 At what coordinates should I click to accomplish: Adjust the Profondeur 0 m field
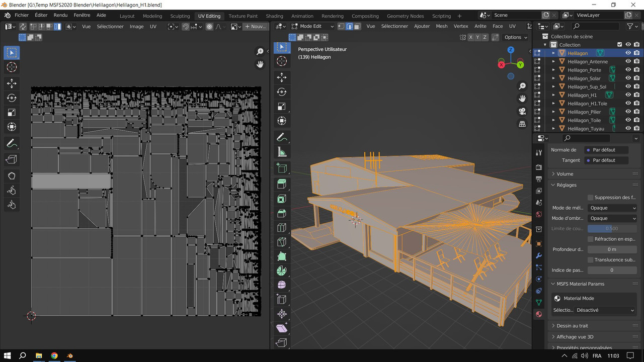coord(612,249)
